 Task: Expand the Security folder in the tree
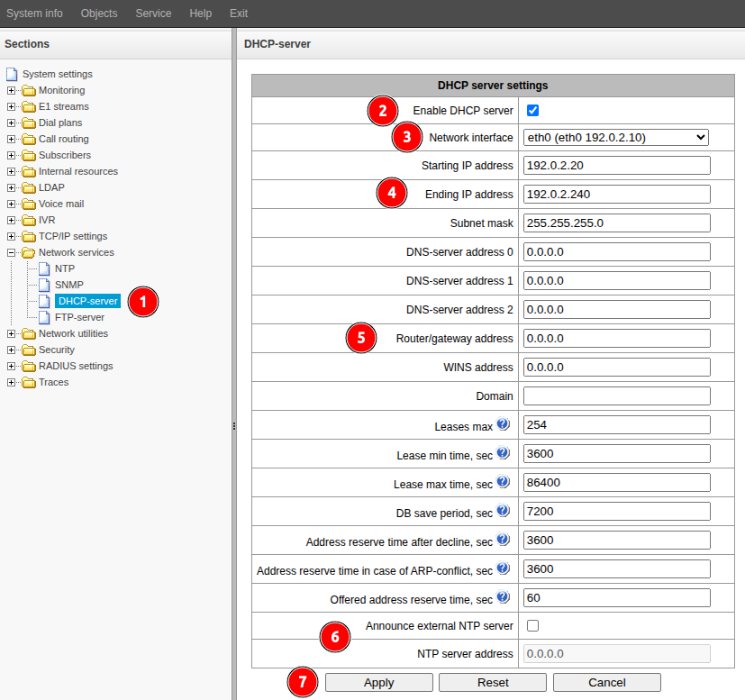(x=12, y=350)
